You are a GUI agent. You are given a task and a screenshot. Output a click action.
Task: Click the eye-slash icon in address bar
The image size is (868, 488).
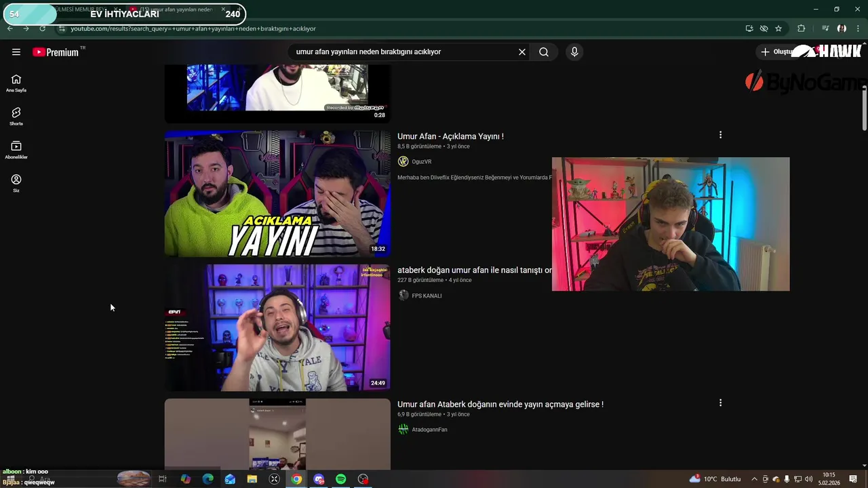(x=764, y=28)
